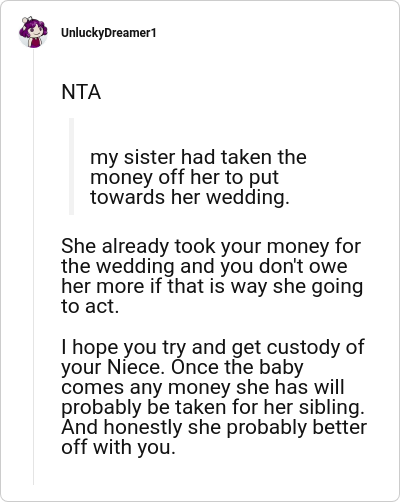The image size is (400, 502).
Task: Click the line 'I hope you try and get custody of'
Action: click(x=213, y=347)
